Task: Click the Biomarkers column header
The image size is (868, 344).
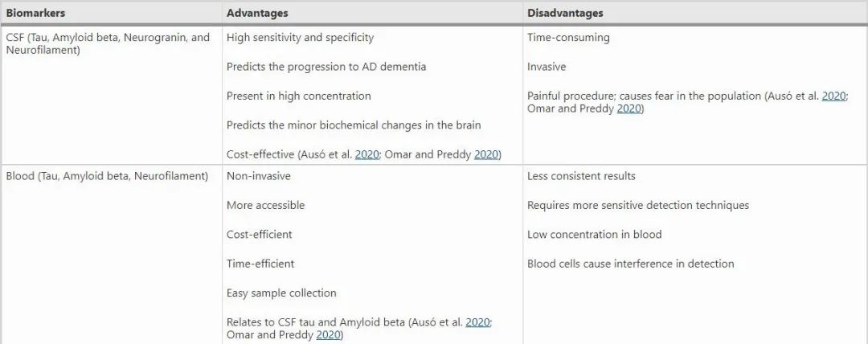Action: coord(35,13)
